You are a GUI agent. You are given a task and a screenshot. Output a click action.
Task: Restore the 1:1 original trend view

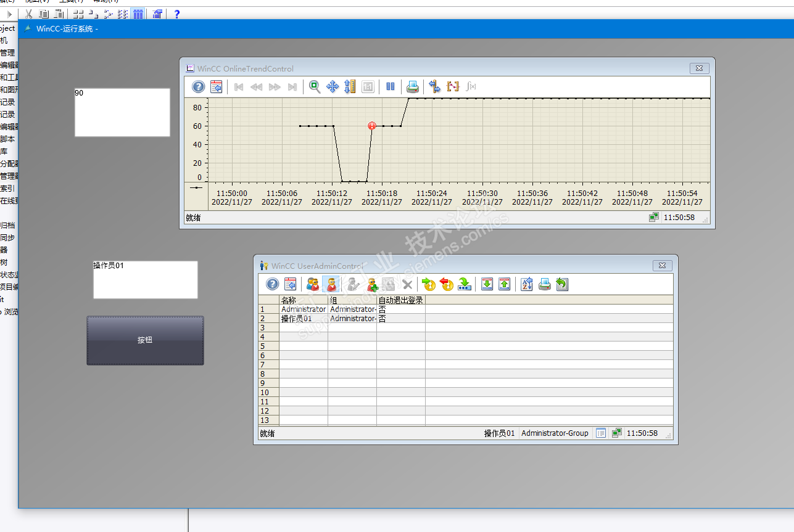368,87
